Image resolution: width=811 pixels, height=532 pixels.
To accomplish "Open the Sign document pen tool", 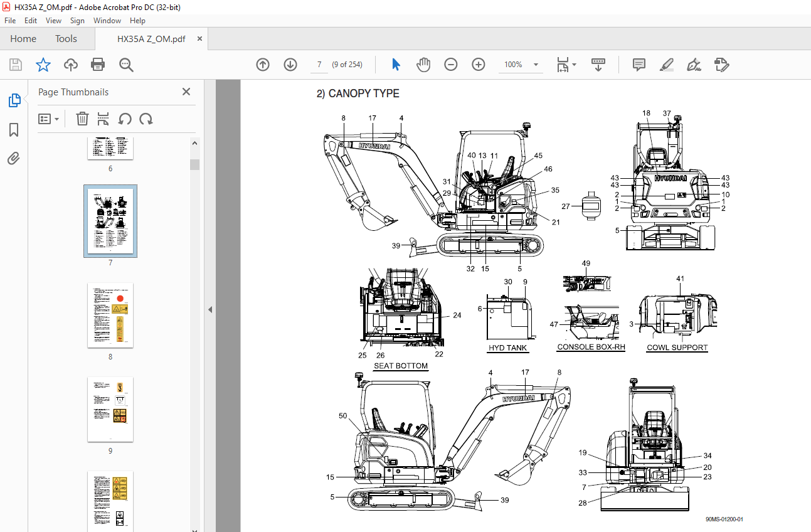I will [694, 65].
